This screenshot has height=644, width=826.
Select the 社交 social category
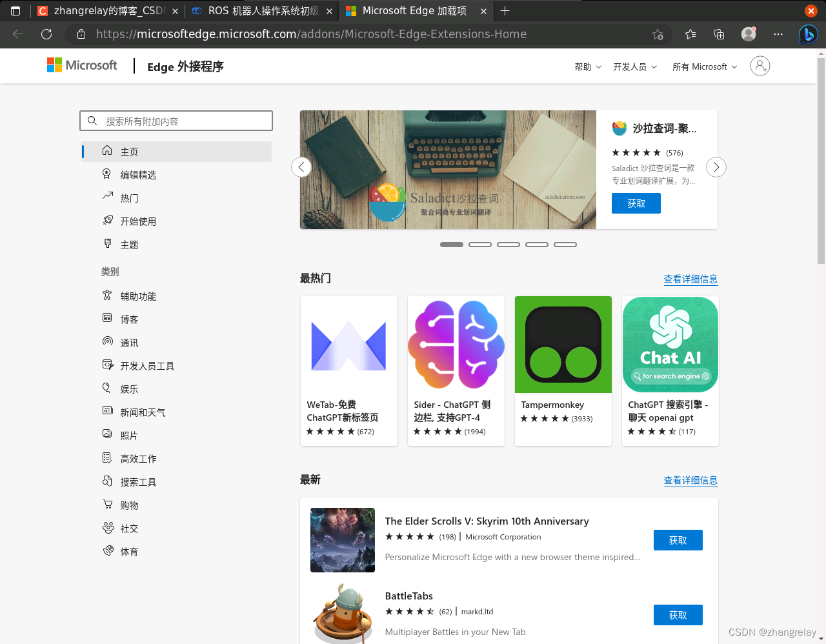point(128,528)
